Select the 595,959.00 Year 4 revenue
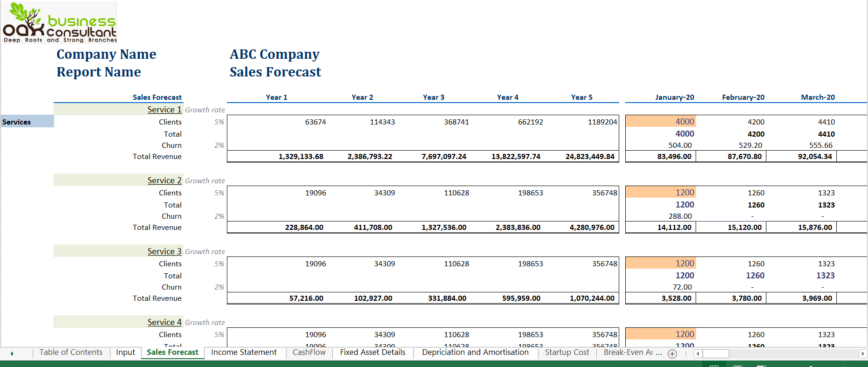The image size is (868, 367). 521,298
